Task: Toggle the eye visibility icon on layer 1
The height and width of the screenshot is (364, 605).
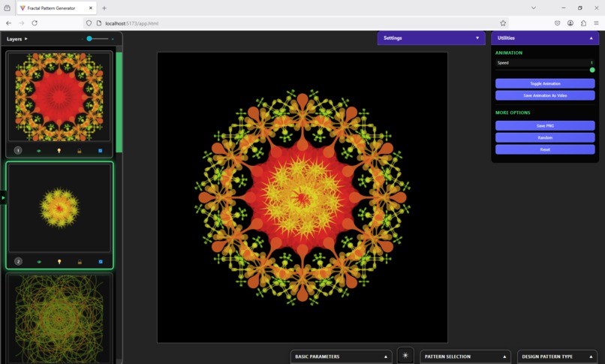Action: point(38,151)
